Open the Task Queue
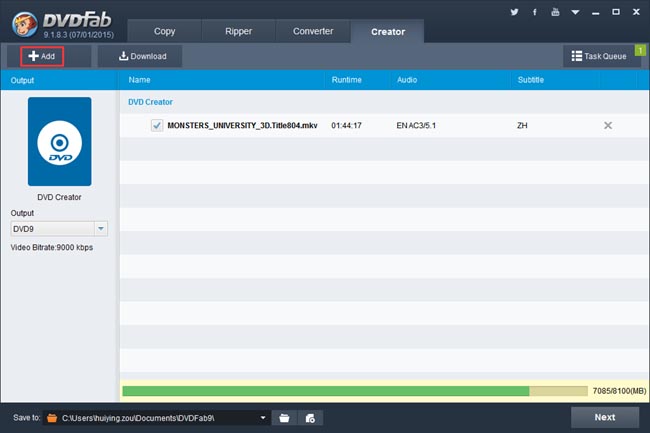Viewport: 650px width, 433px height. point(599,56)
